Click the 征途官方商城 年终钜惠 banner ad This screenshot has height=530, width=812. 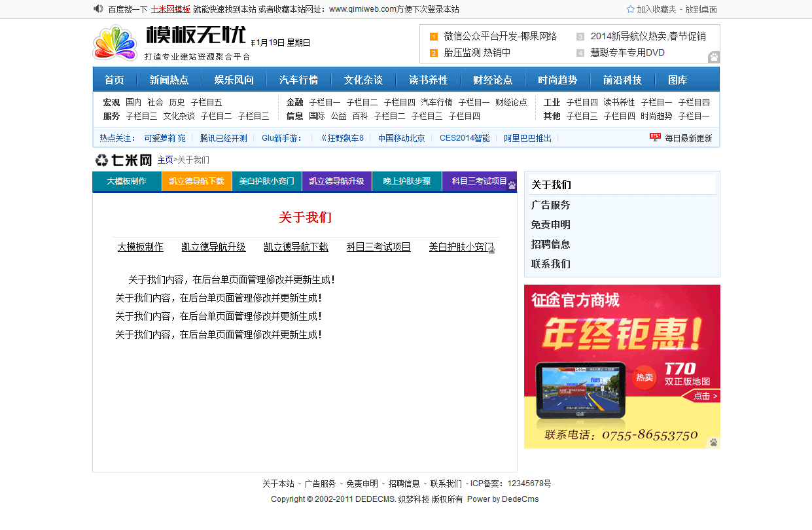pyautogui.click(x=622, y=366)
